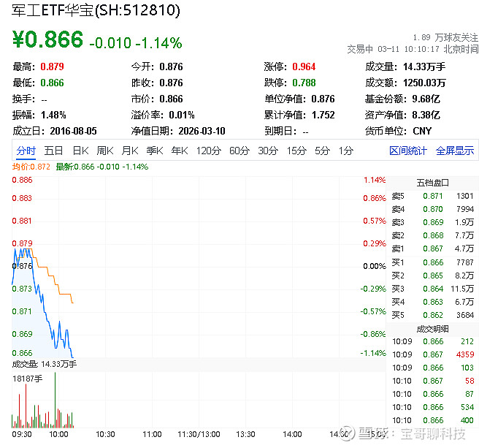Click the 买5 order row at 0.862
Screen dimensions: 479x448
432,315
